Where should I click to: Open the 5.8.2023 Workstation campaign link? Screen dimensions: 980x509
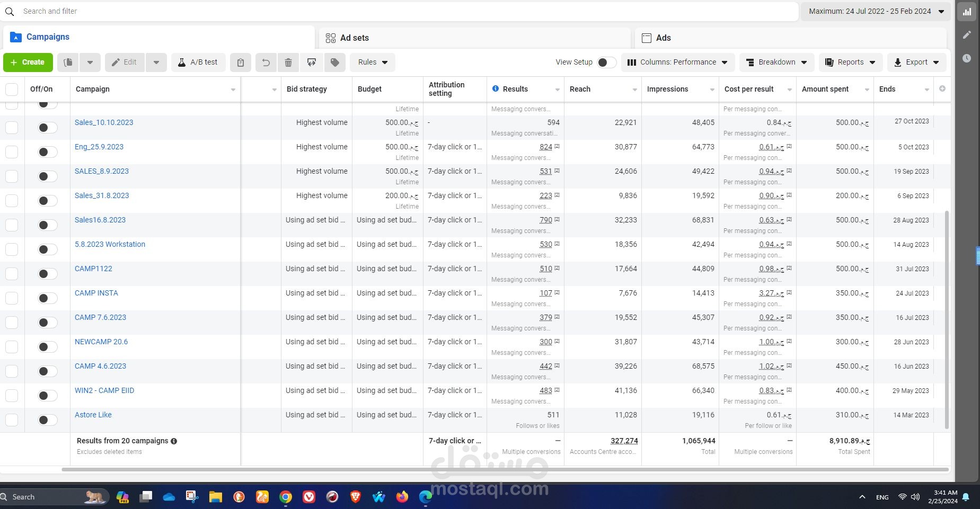[x=110, y=244]
